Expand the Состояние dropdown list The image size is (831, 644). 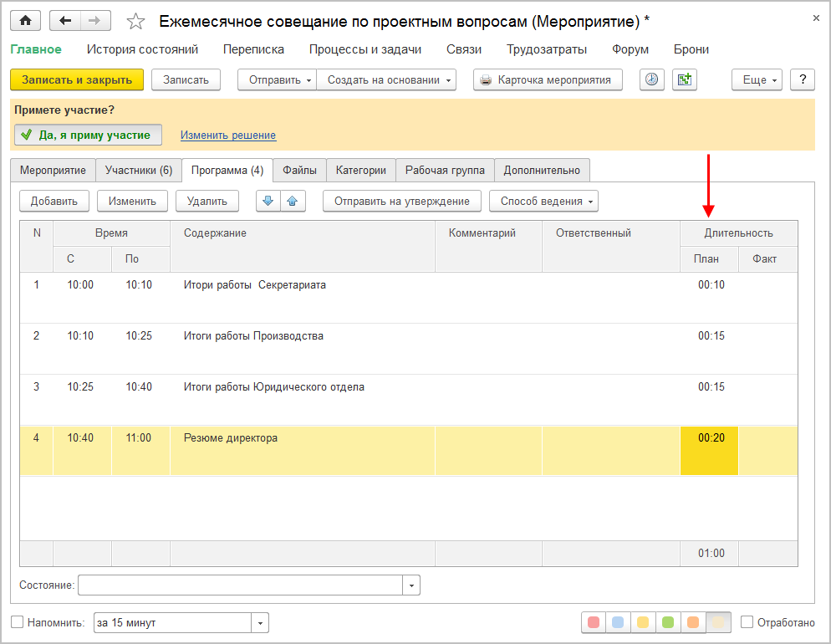click(x=411, y=585)
